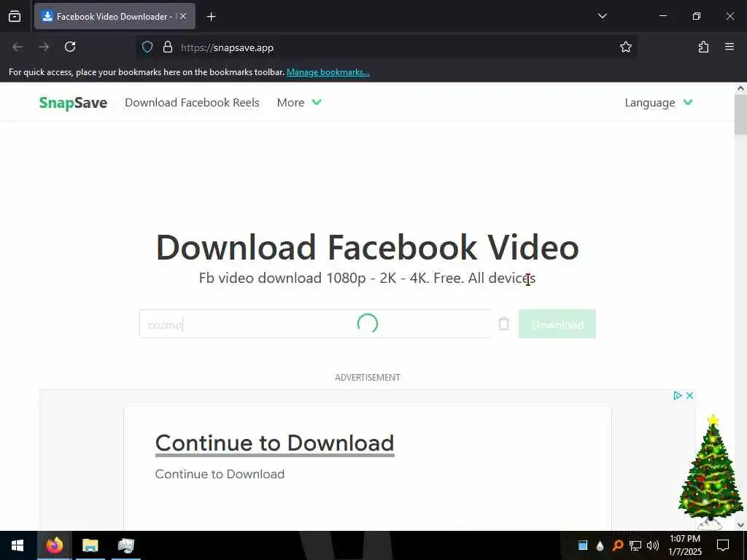Open the volume speaker icon
This screenshot has width=747, height=560.
coord(653,545)
